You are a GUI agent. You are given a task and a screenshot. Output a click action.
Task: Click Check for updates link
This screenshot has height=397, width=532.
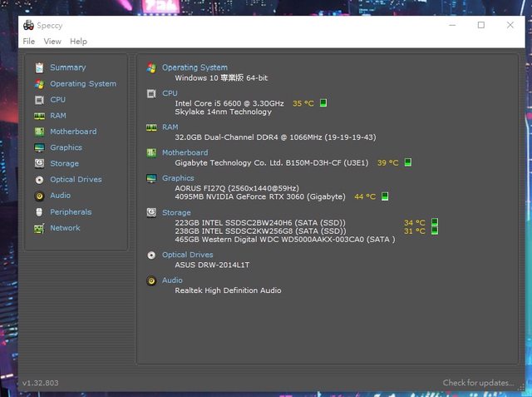click(476, 383)
